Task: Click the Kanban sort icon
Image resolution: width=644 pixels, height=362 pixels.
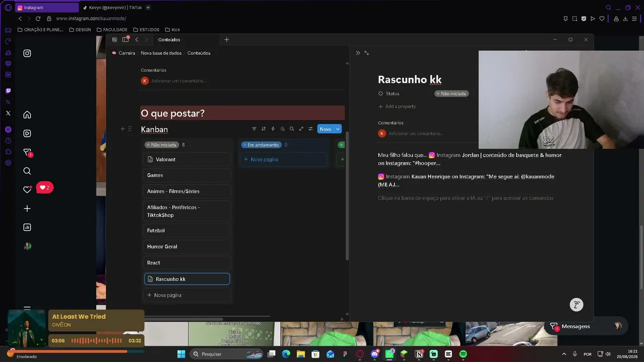Action: pos(263,129)
